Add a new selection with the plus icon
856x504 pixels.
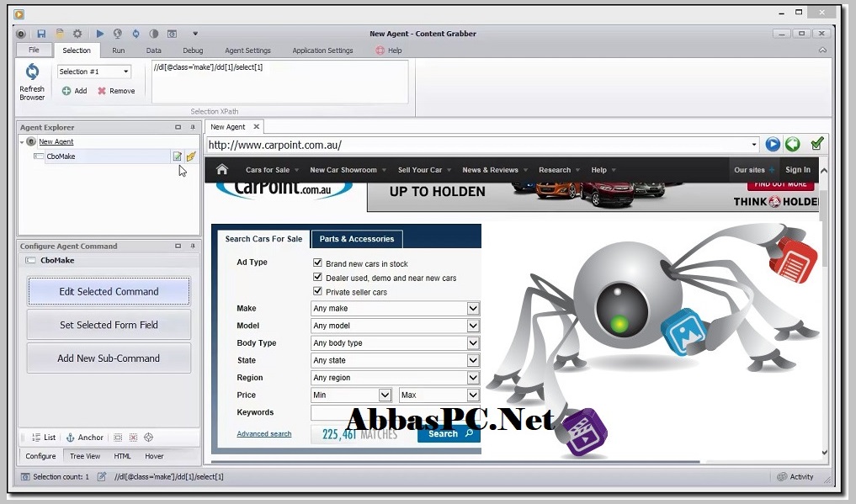(x=66, y=91)
